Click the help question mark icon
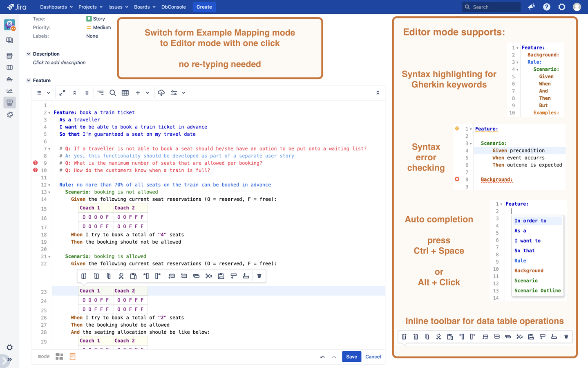The height and width of the screenshot is (368, 588). pos(547,7)
